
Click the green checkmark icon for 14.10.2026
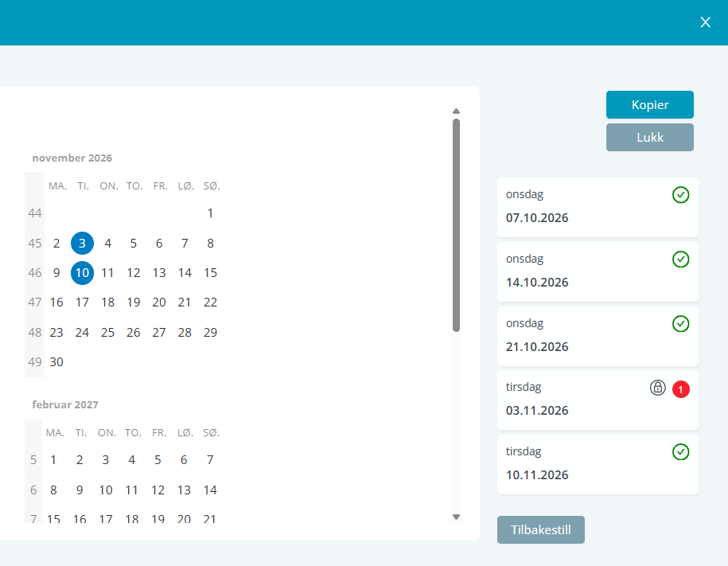tap(680, 260)
